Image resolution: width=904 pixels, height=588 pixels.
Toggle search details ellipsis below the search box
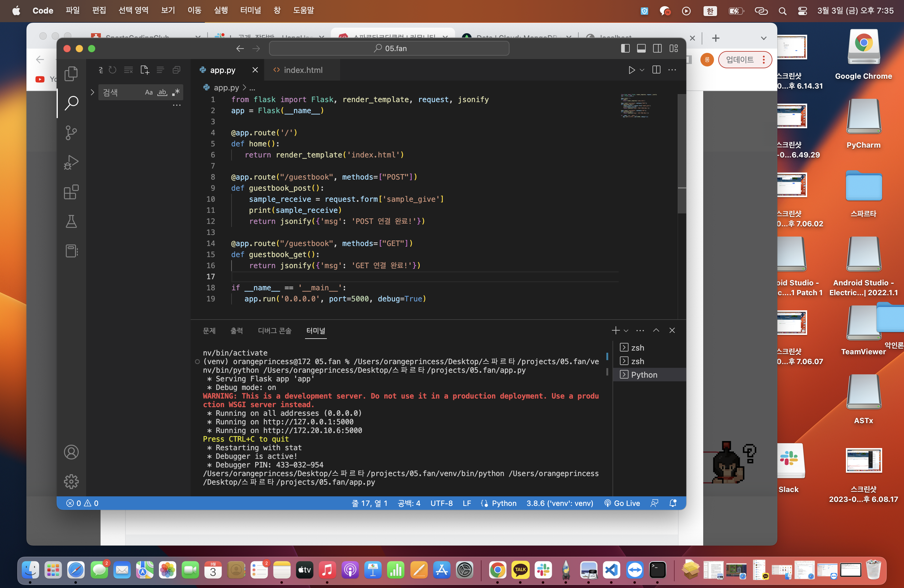pos(176,105)
